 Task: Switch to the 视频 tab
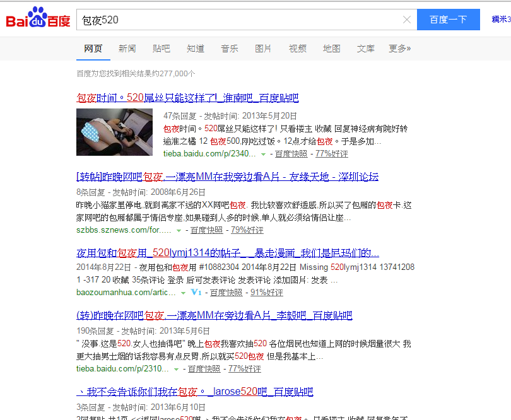[x=298, y=49]
